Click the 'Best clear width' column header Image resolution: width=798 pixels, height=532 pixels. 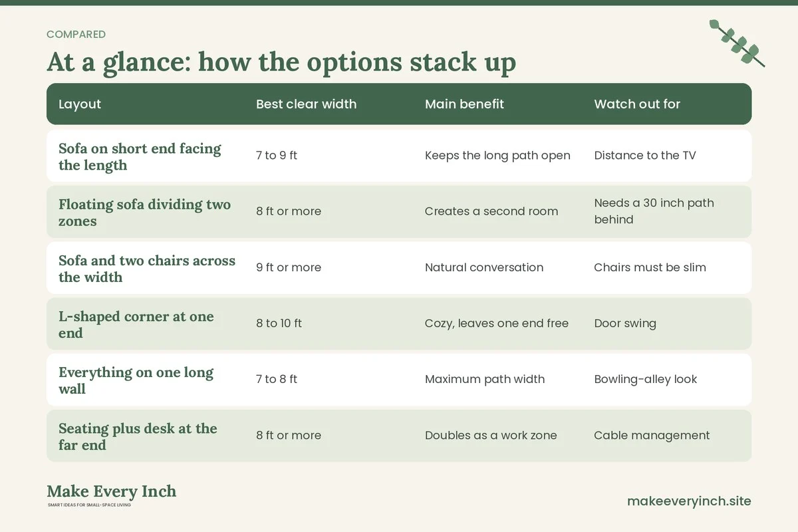click(x=306, y=104)
